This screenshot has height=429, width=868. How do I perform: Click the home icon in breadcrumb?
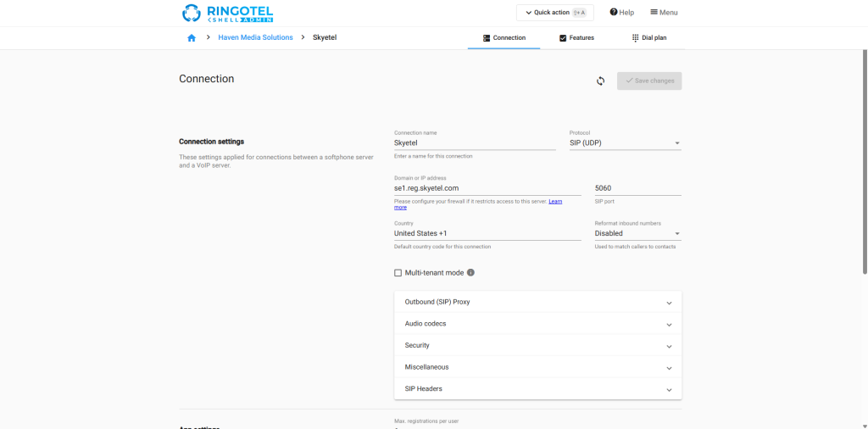pos(192,38)
